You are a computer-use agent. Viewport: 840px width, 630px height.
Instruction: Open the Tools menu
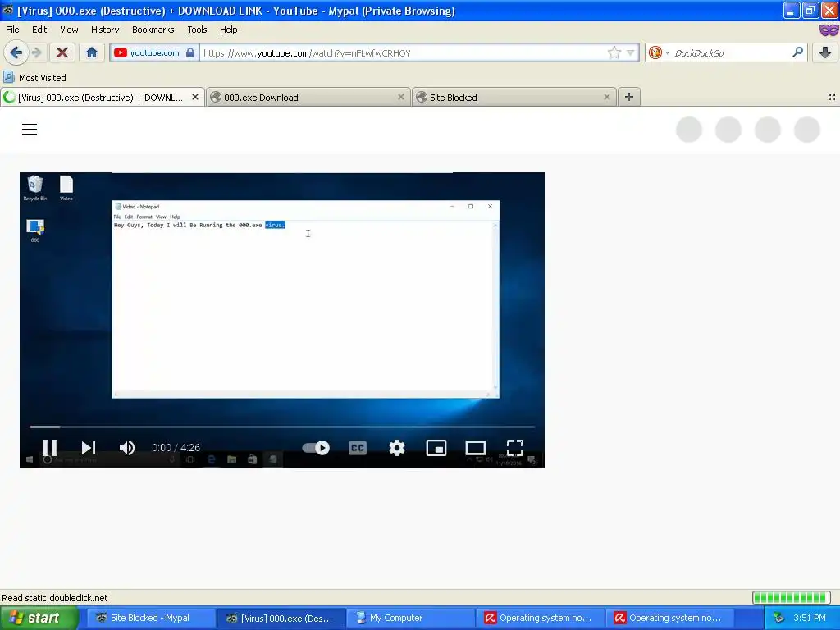click(x=197, y=30)
